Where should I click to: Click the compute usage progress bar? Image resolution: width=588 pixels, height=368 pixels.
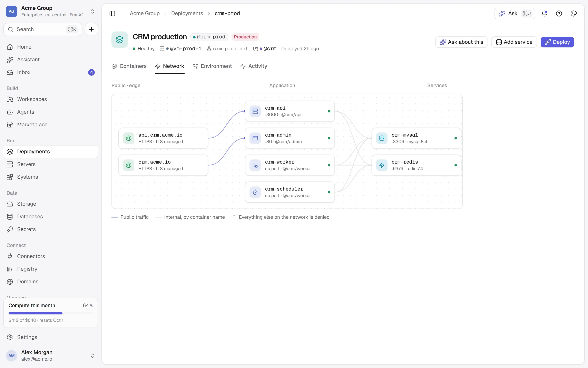point(51,313)
